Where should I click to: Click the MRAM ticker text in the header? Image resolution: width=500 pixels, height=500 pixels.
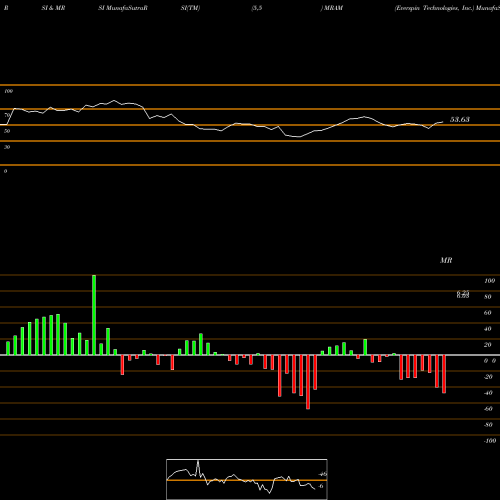tap(333, 8)
